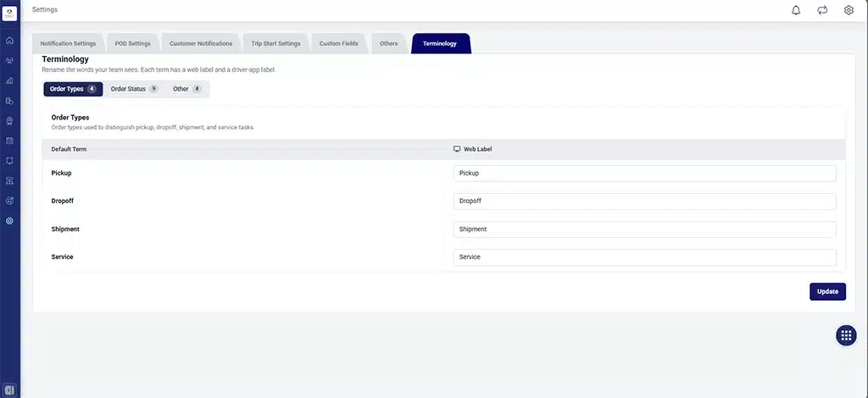Image resolution: width=868 pixels, height=398 pixels.
Task: Click the company logo at top left
Action: [10, 14]
